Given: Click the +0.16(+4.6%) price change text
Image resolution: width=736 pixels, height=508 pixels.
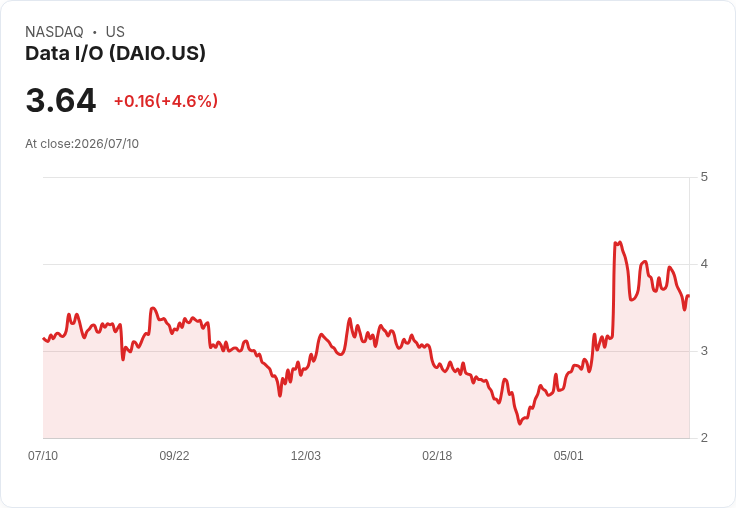Looking at the screenshot, I should [166, 101].
